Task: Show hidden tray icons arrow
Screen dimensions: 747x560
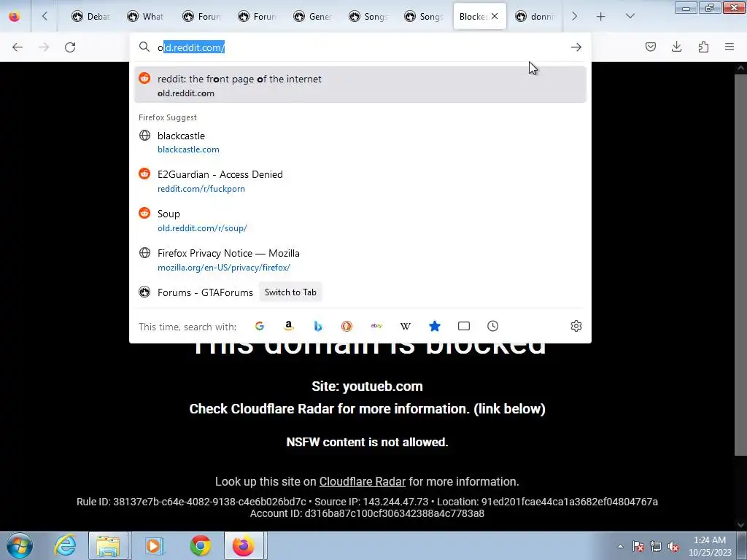Action: pos(620,546)
